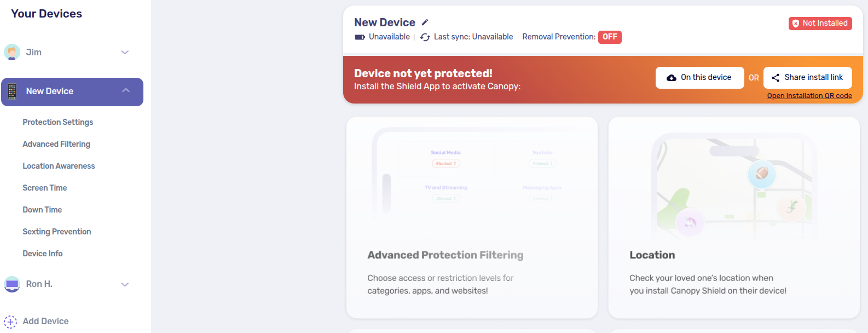Click the Not Installed status badge
The width and height of the screenshot is (868, 333).
coord(820,24)
